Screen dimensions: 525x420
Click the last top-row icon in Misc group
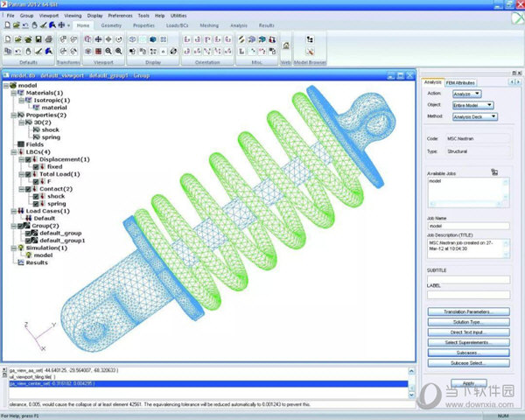272,39
